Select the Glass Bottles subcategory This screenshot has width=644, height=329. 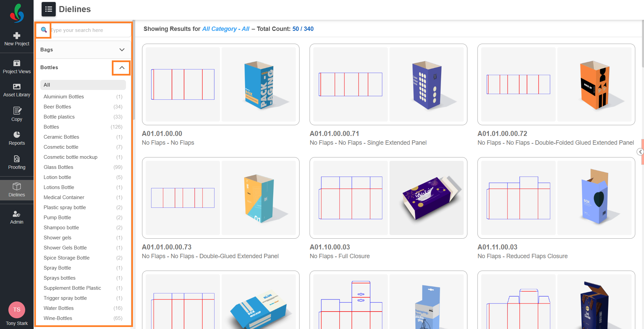[x=58, y=167]
